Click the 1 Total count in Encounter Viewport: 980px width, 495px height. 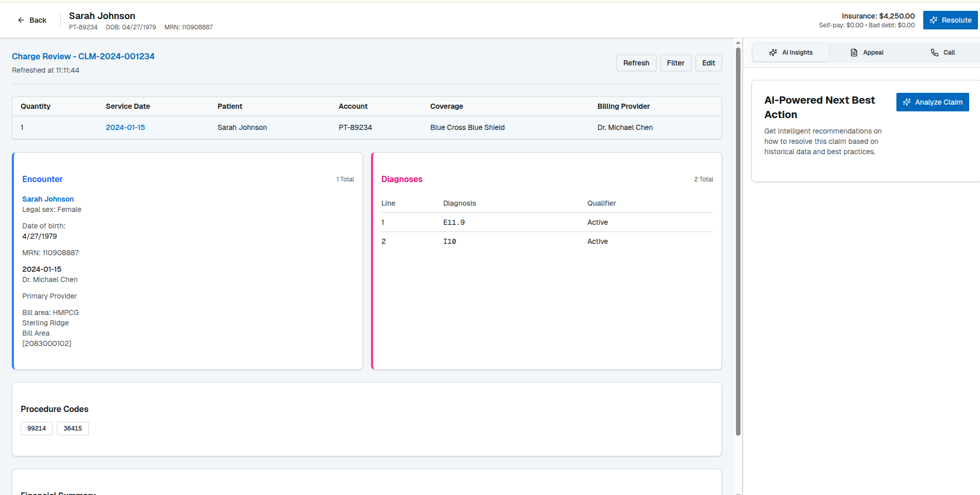coord(345,179)
